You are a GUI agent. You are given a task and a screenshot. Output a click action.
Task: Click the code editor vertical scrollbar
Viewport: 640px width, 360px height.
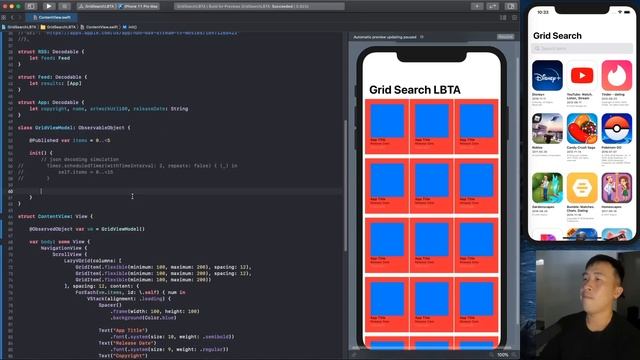pos(345,186)
